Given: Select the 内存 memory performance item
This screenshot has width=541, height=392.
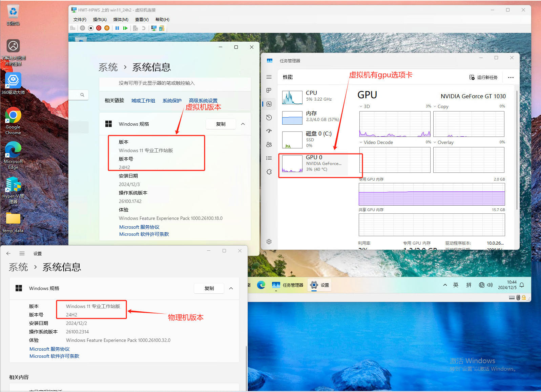Looking at the screenshot, I should tap(313, 117).
